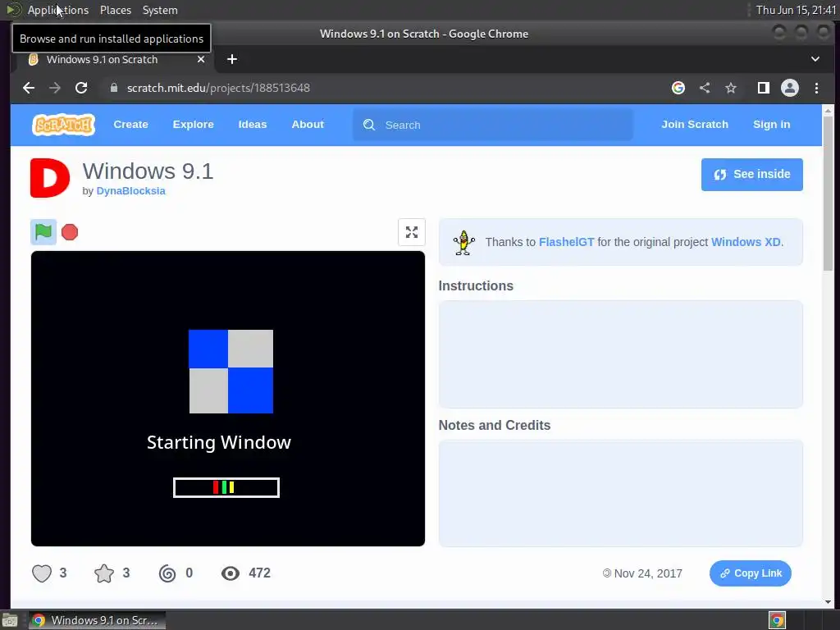Open the FlashelGT user link

(x=566, y=242)
